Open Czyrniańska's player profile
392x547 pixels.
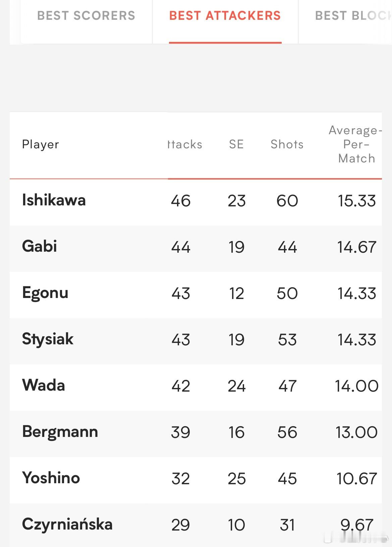tap(67, 525)
